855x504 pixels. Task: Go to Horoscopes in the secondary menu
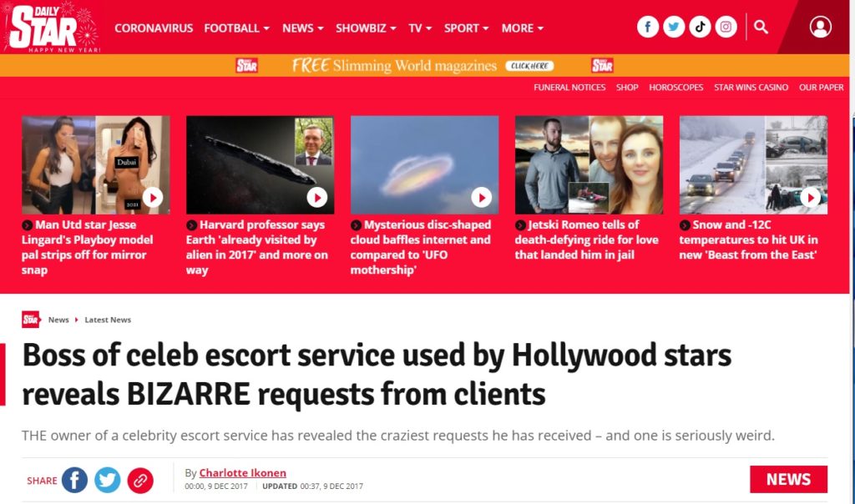click(675, 88)
